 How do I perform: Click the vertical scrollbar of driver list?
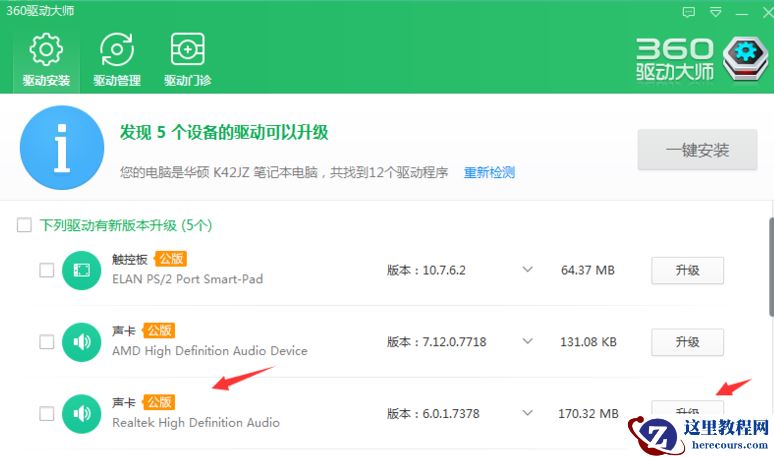[771, 267]
